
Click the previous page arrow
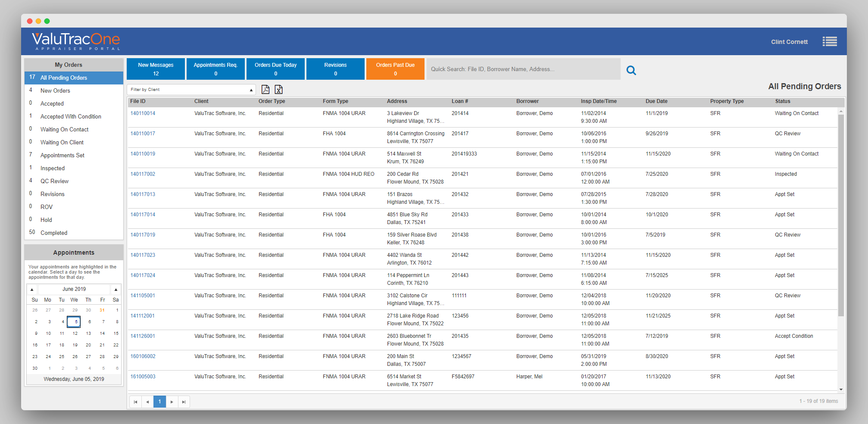(147, 401)
